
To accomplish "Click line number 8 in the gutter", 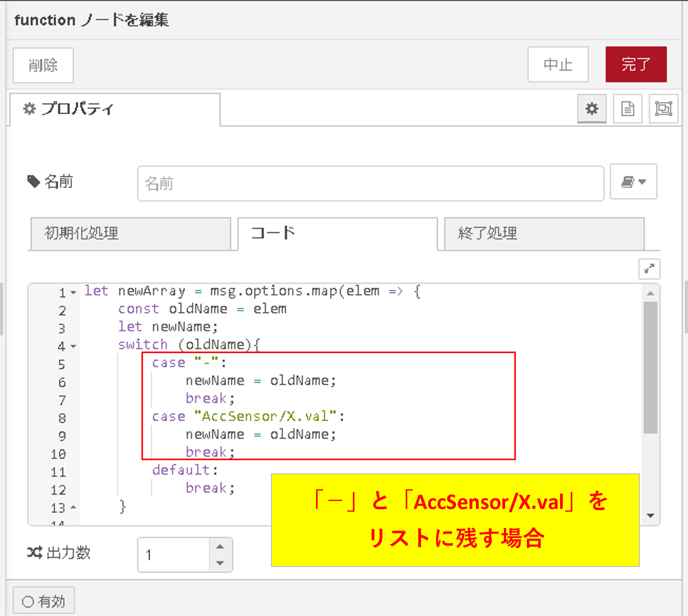I will [62, 418].
